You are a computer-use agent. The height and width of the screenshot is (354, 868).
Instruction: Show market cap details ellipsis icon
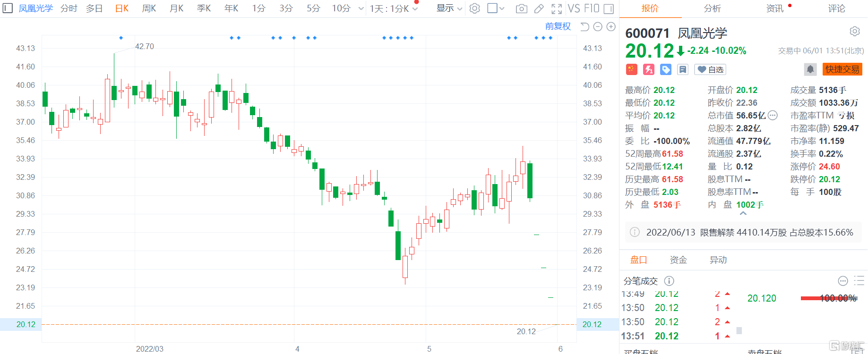(x=773, y=115)
